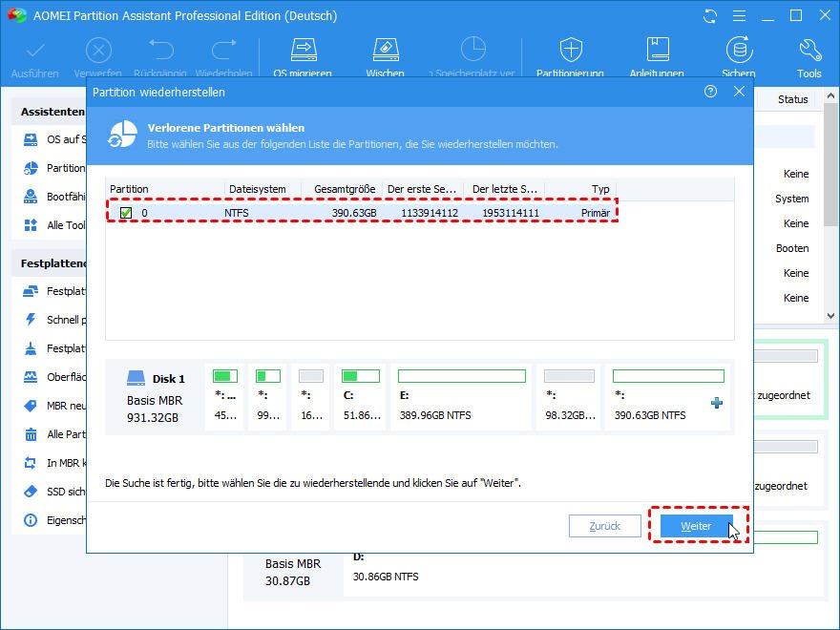The height and width of the screenshot is (630, 840).
Task: Open the Wischen wipe tool
Action: click(386, 50)
